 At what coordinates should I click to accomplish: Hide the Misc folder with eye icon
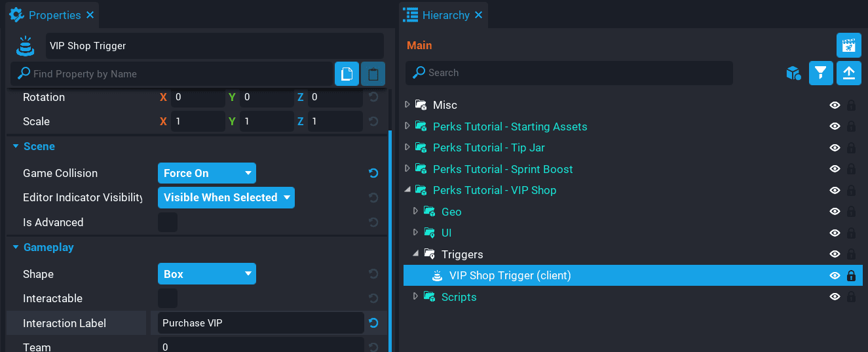(x=835, y=105)
